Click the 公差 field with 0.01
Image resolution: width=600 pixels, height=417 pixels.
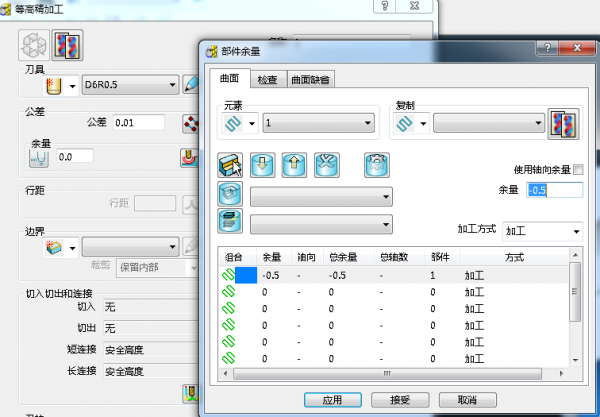point(139,123)
